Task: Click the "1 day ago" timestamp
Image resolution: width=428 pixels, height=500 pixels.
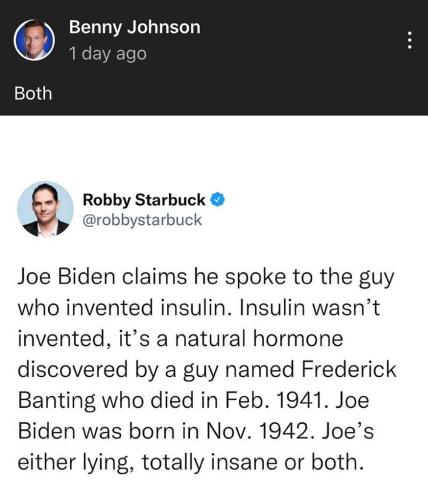Action: click(x=108, y=54)
